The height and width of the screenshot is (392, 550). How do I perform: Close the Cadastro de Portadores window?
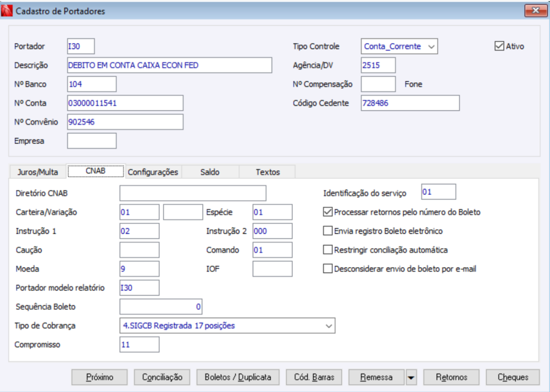tap(535, 11)
